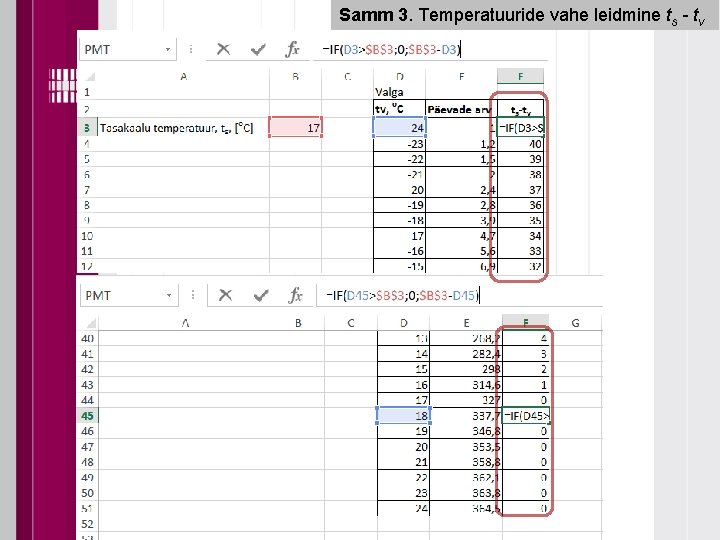720x540 pixels.
Task: Click cell F11 with value 33
Action: pyautogui.click(x=520, y=251)
